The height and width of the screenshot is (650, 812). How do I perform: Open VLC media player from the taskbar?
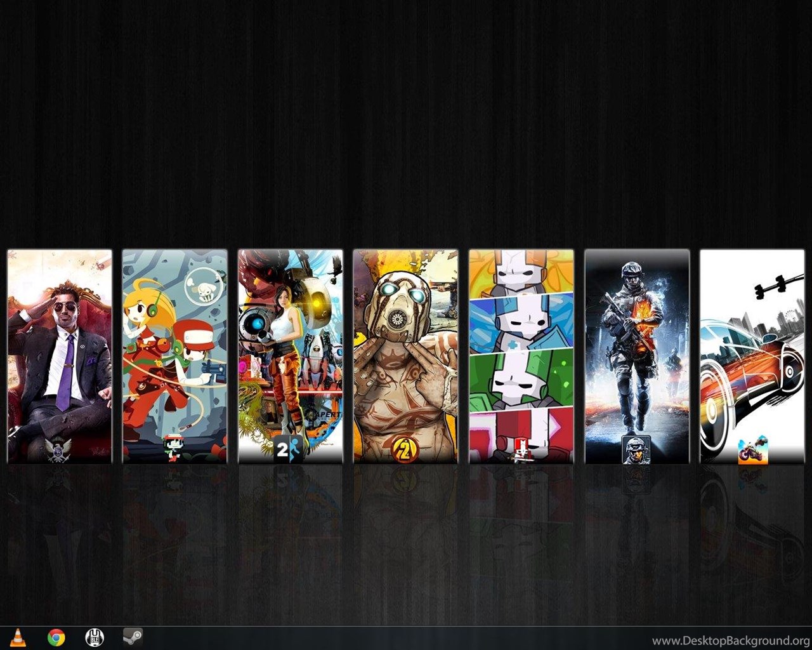[18, 637]
